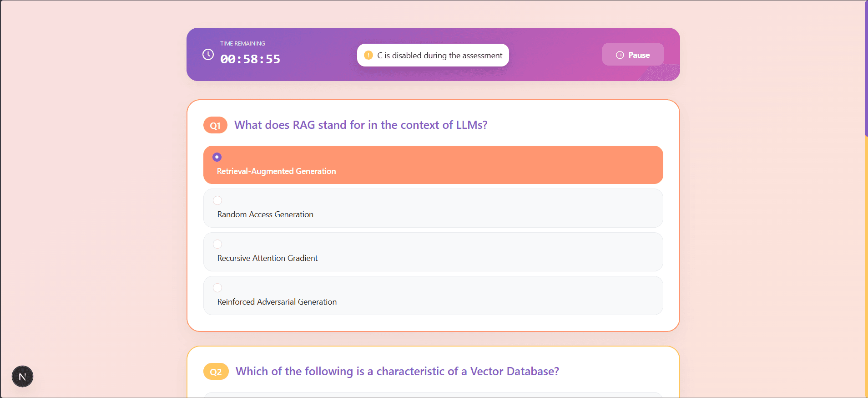Click the orange Q1 badge
This screenshot has width=868, height=398.
[x=215, y=126]
